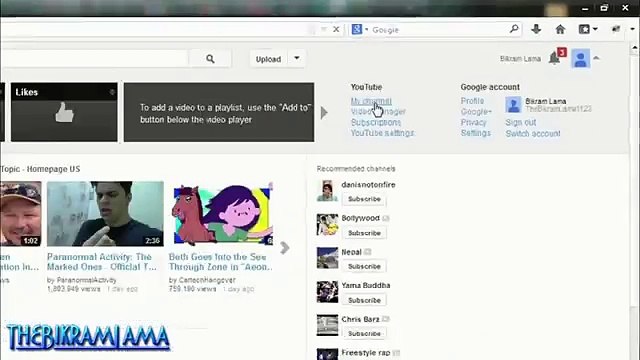Go to browser home page icon
Viewport: 640px width, 360px height.
tap(560, 29)
